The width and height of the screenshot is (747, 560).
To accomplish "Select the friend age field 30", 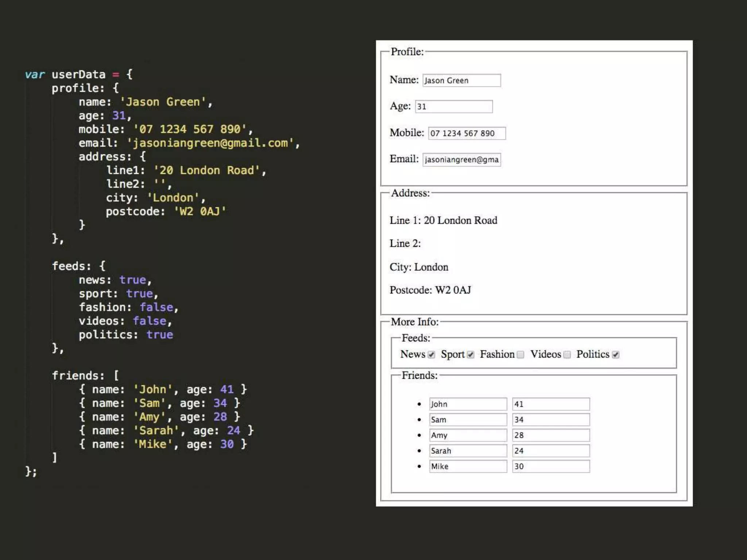I will [551, 466].
